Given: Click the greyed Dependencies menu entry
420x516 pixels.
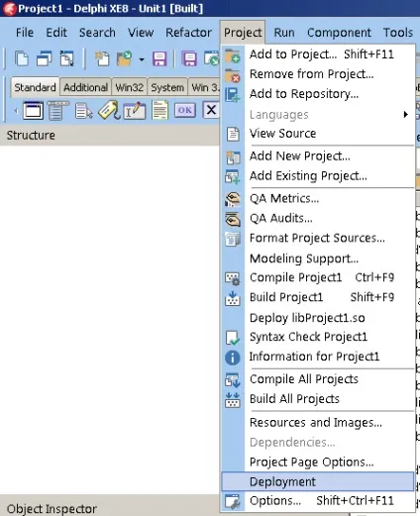Looking at the screenshot, I should coord(318,443).
